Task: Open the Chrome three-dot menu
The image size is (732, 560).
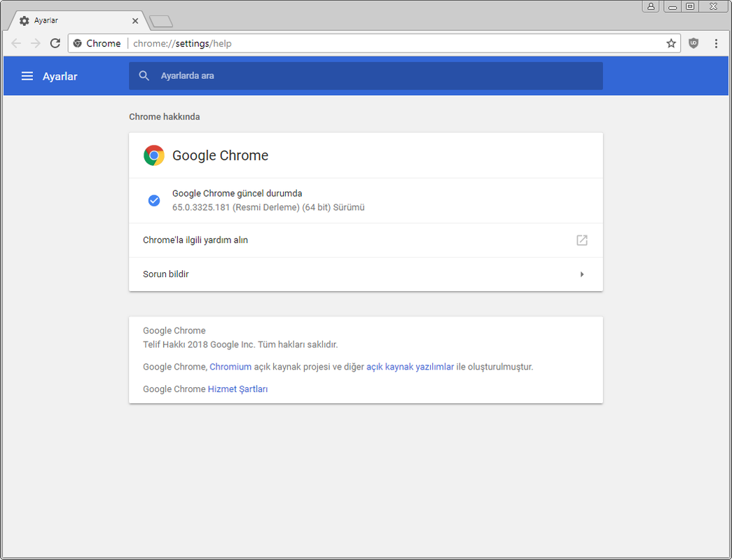Action: 716,43
